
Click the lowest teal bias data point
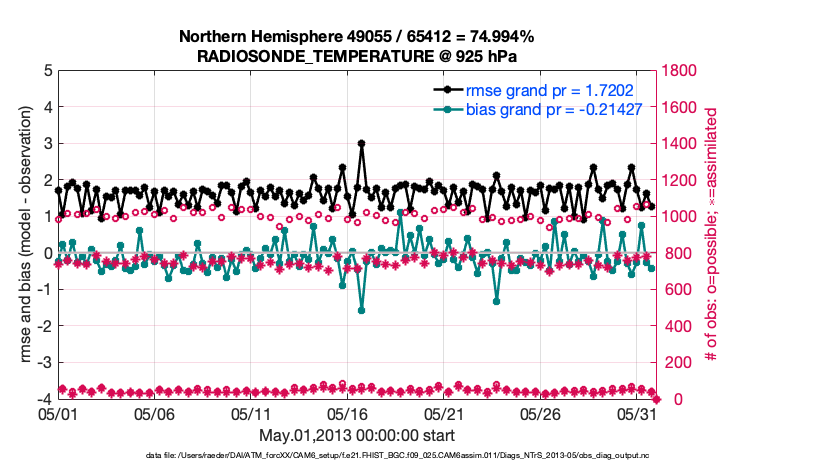[361, 310]
